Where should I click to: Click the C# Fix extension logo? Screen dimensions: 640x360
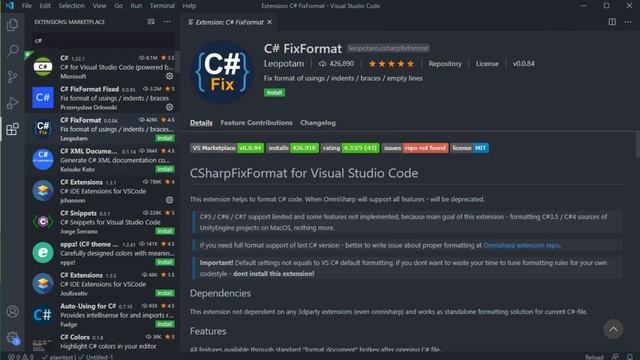[222, 73]
